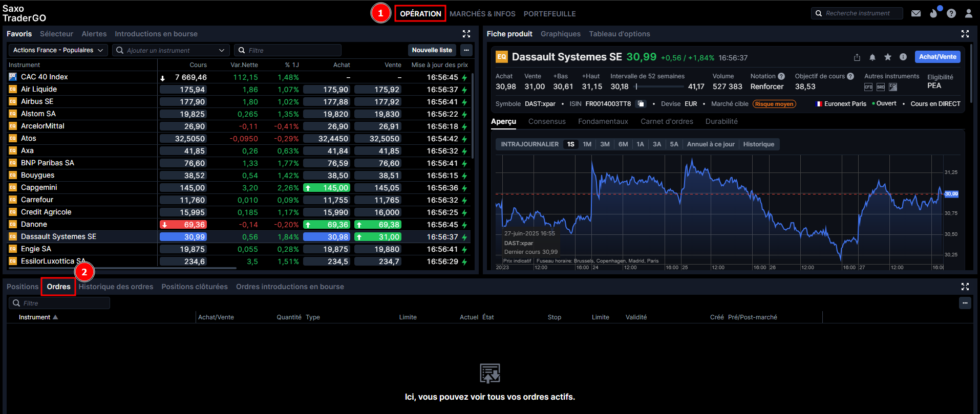Expand the Favoris panel to full screen

(466, 34)
